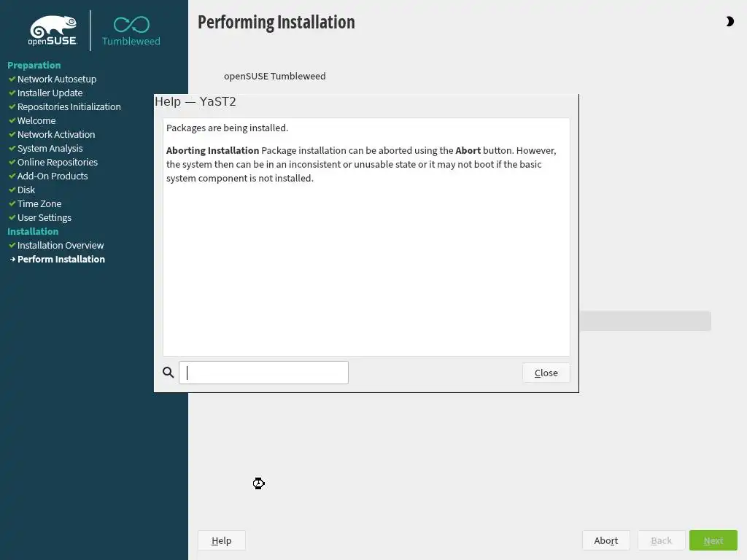Click 'Packages are being installed.' text
Screen dimensions: 747x560
click(x=228, y=128)
